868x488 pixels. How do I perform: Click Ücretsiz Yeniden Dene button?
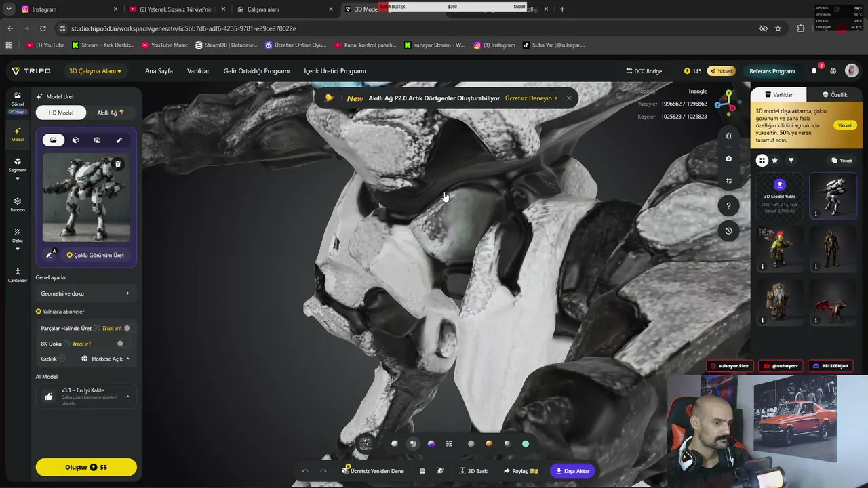pyautogui.click(x=373, y=471)
